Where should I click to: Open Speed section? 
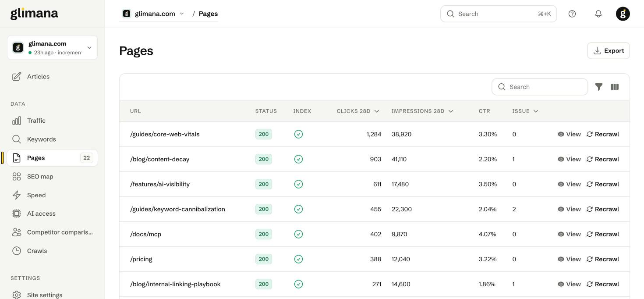[x=52, y=195]
